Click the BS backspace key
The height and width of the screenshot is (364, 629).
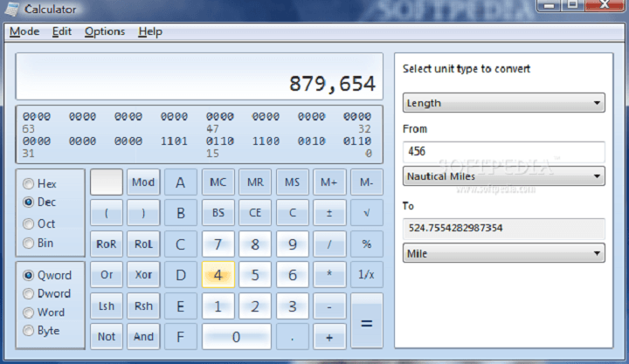pos(218,213)
